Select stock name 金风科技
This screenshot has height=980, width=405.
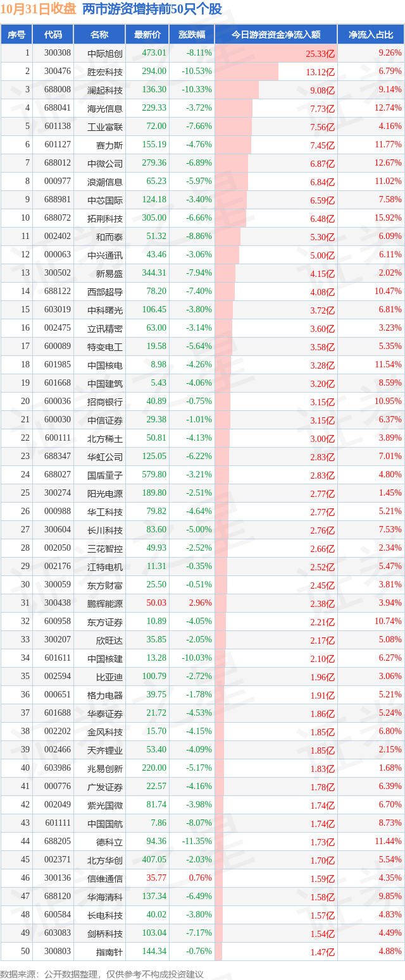(x=105, y=732)
